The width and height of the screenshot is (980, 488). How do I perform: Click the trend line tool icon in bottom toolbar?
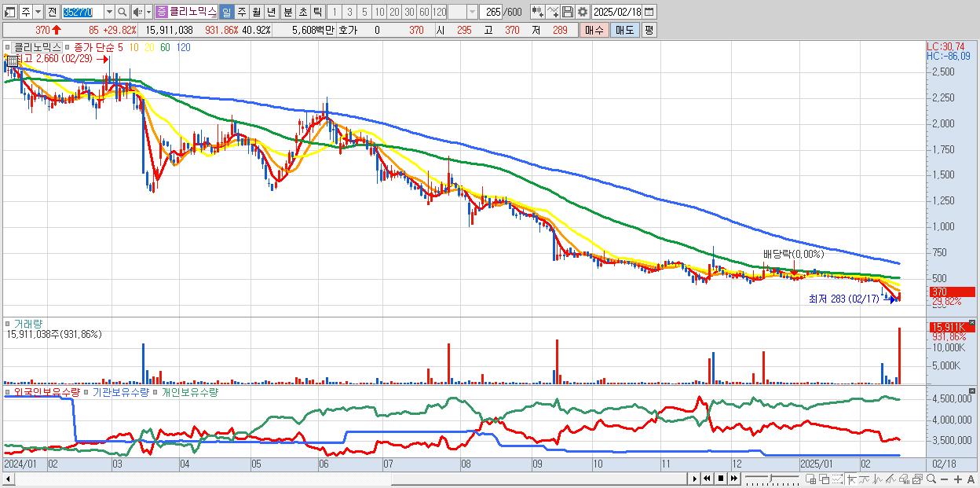[864, 479]
